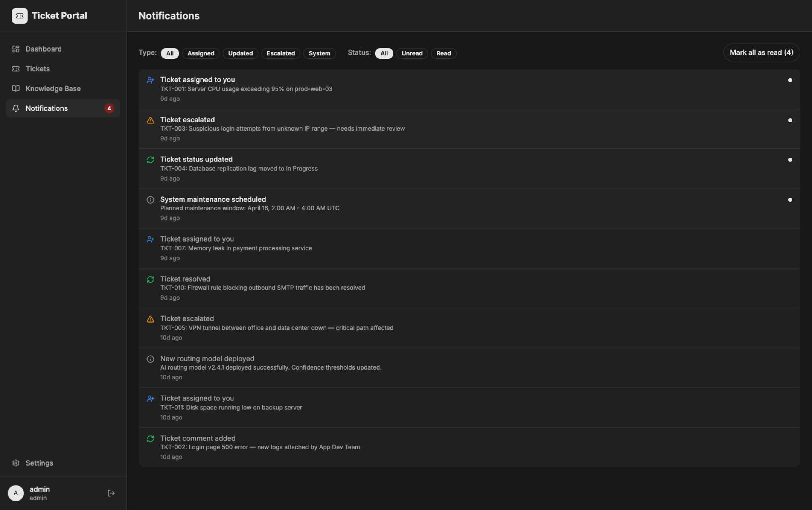Toggle the Read status filter
812x510 pixels.
pyautogui.click(x=443, y=53)
